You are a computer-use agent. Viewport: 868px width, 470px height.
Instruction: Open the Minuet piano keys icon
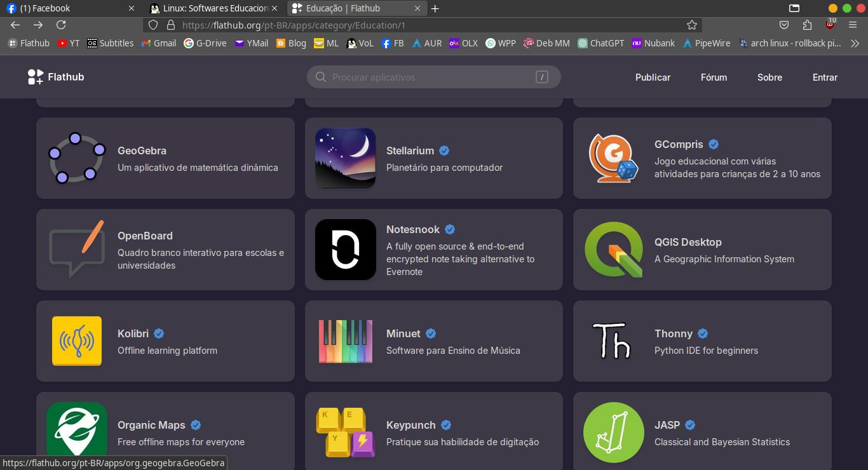pyautogui.click(x=345, y=341)
